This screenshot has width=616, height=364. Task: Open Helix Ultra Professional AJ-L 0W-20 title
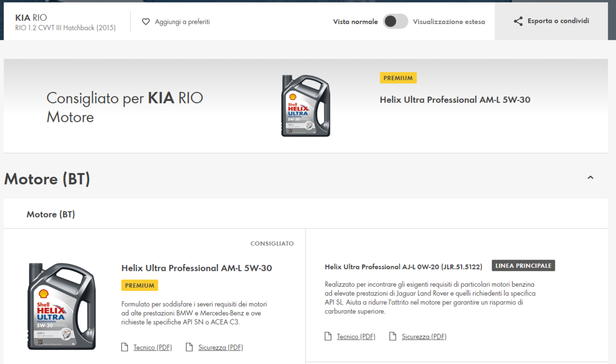(x=403, y=267)
